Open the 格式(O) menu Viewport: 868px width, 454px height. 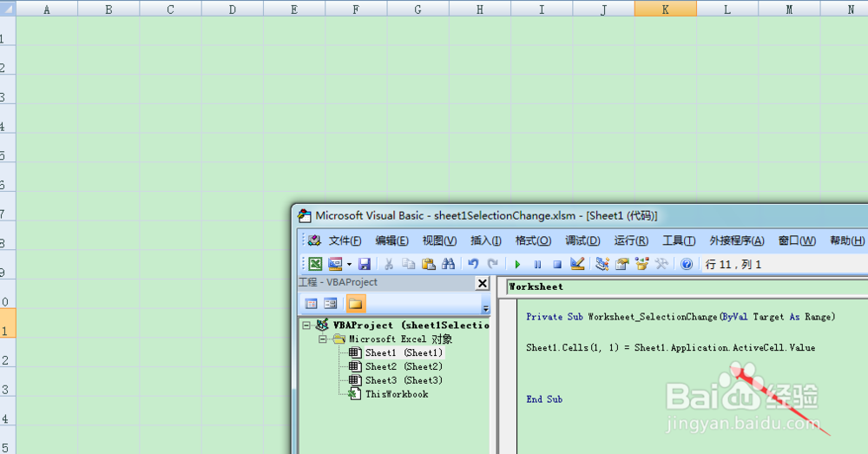point(533,240)
